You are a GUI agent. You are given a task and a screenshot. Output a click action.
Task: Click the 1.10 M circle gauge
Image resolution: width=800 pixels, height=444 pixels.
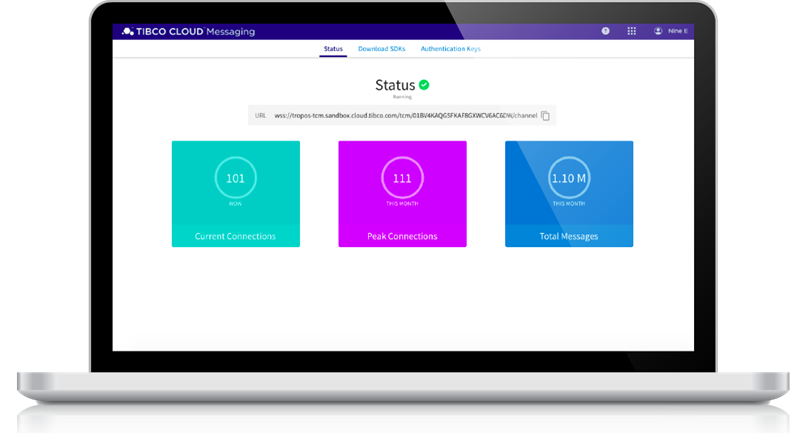(568, 179)
